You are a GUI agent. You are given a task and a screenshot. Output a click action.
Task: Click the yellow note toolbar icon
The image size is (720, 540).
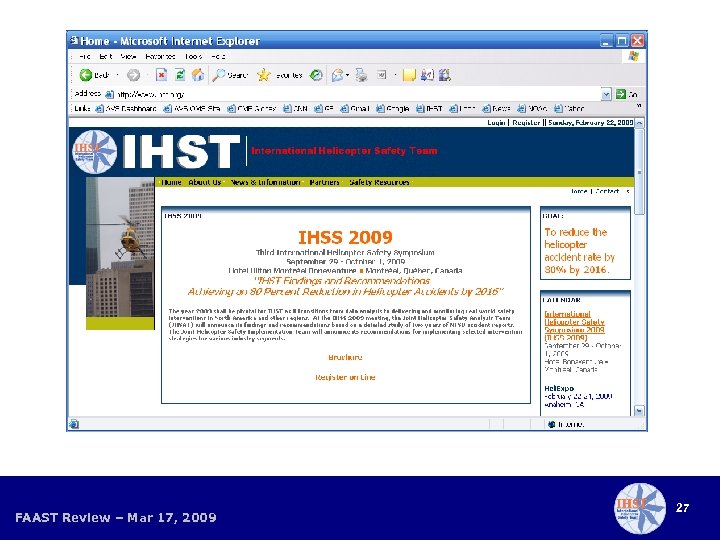coord(409,75)
